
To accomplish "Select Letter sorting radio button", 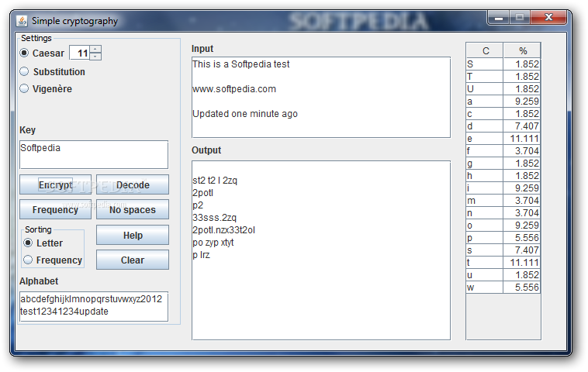I will (28, 243).
